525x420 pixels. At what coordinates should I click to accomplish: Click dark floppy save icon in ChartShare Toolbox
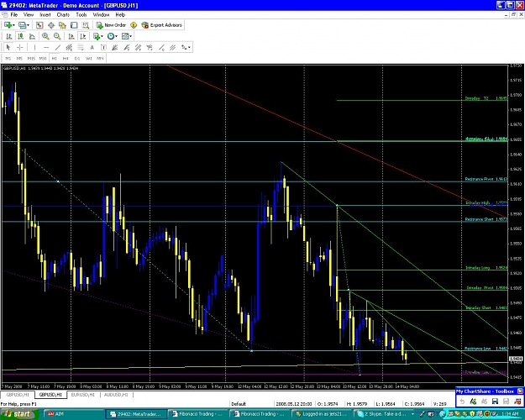click(496, 402)
